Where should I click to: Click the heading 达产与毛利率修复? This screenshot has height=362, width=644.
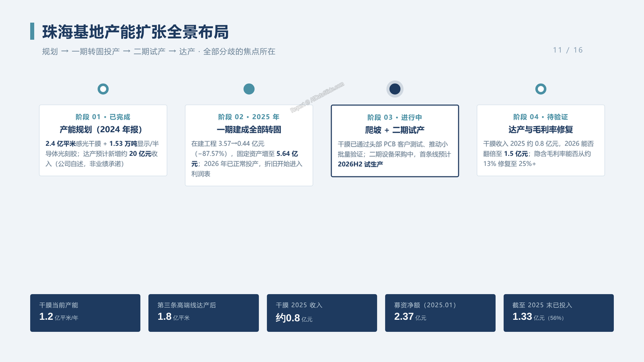coord(541,129)
